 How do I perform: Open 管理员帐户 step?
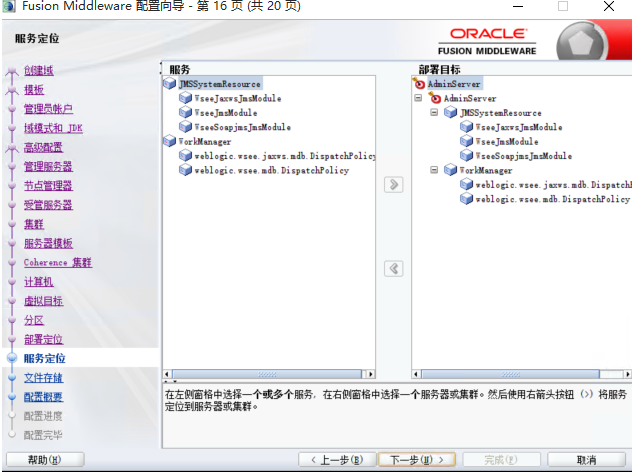pyautogui.click(x=48, y=109)
